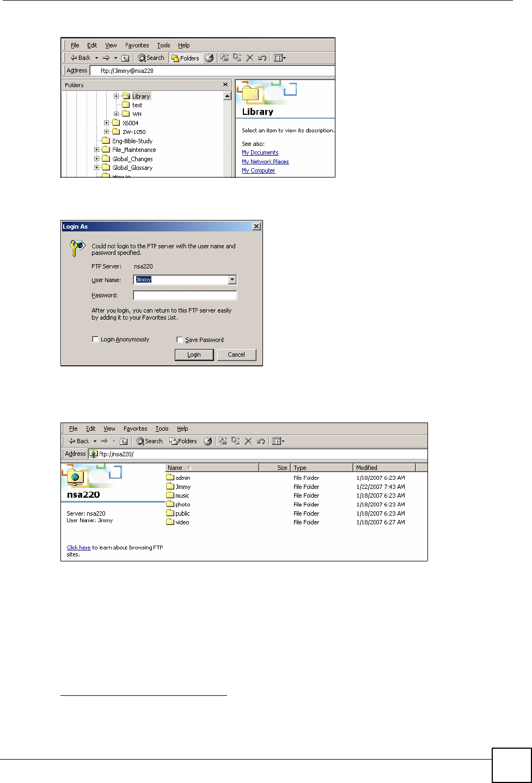Click address field showing ftp://Jimmy@nsa220

pyautogui.click(x=212, y=71)
